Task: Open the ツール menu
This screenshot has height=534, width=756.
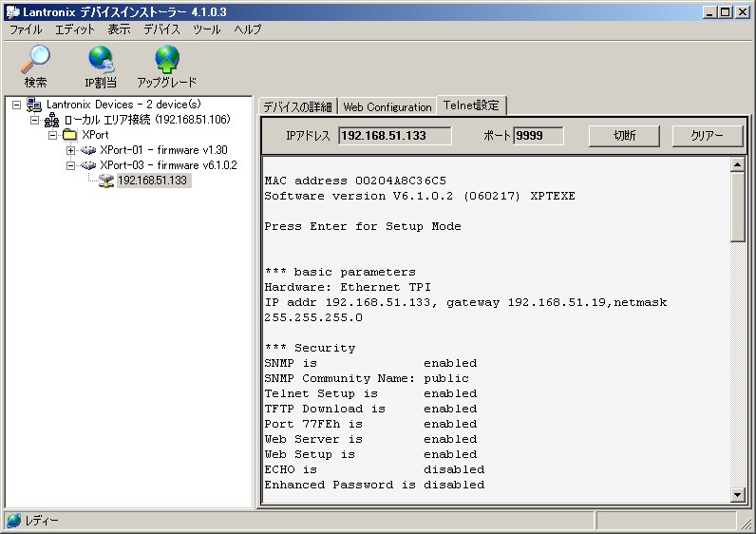Action: point(207,29)
